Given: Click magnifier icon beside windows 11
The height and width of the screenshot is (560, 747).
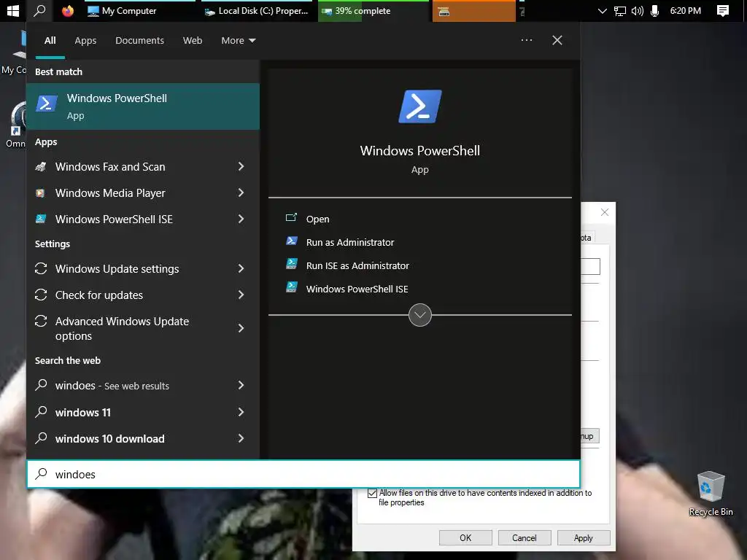Looking at the screenshot, I should (42, 411).
